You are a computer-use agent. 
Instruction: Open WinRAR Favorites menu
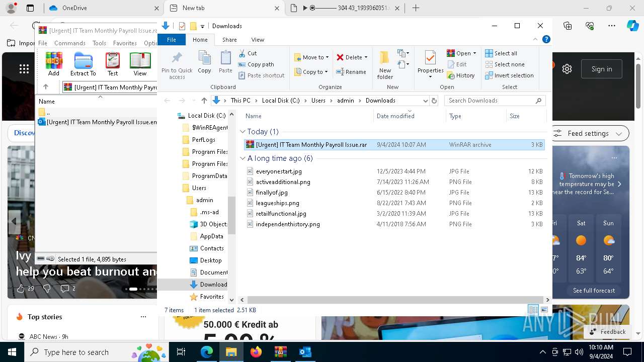[x=125, y=43]
